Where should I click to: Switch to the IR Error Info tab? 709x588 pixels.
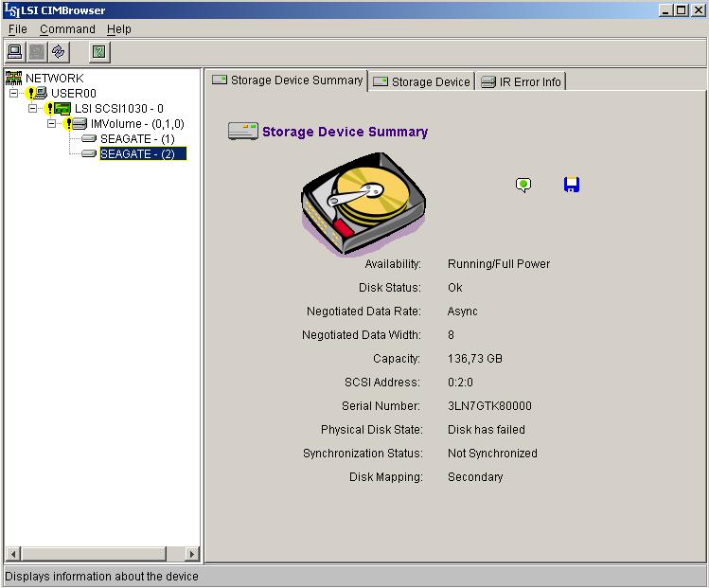(522, 82)
